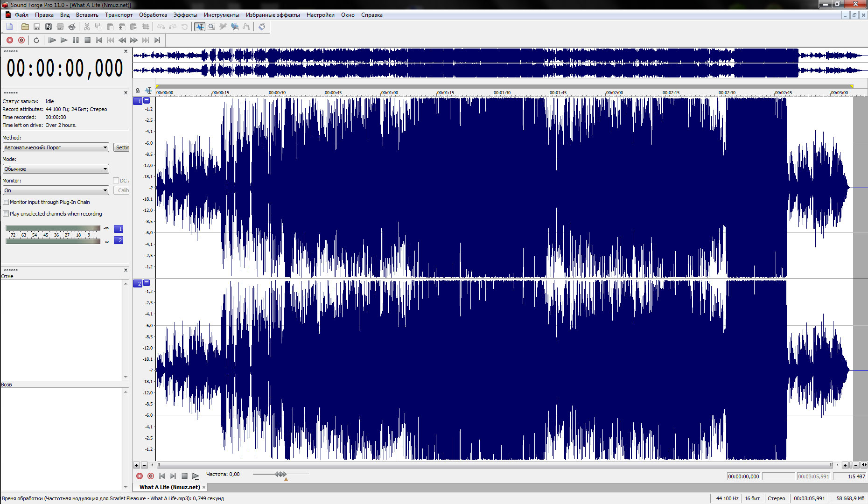Screen dimensions: 868x504
Task: Click the overview waveform bar at top
Action: click(500, 63)
